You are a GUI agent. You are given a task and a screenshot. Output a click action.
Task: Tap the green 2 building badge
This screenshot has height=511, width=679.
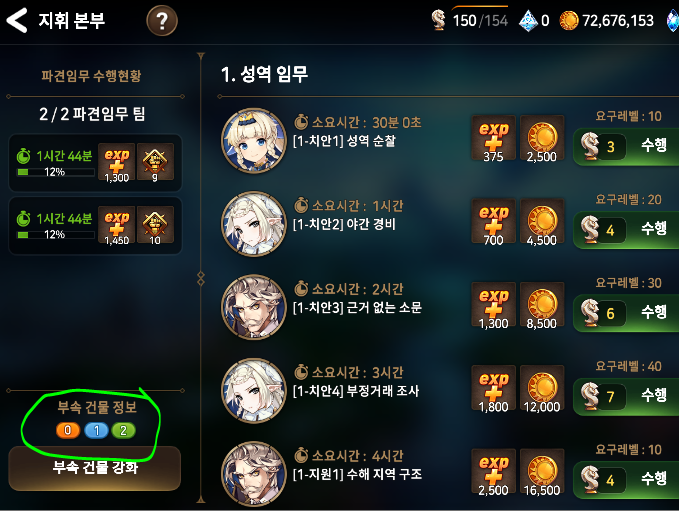click(x=123, y=430)
